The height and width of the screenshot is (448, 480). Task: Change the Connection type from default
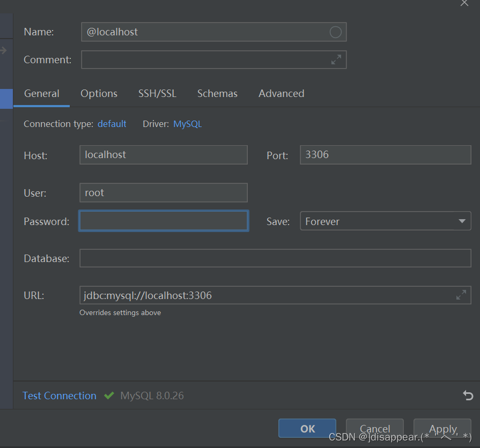coord(112,124)
